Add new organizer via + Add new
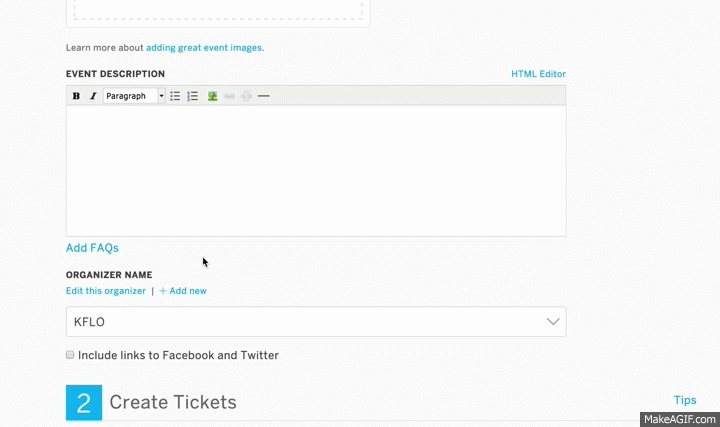Screen dimensions: 720x427 coord(183,291)
